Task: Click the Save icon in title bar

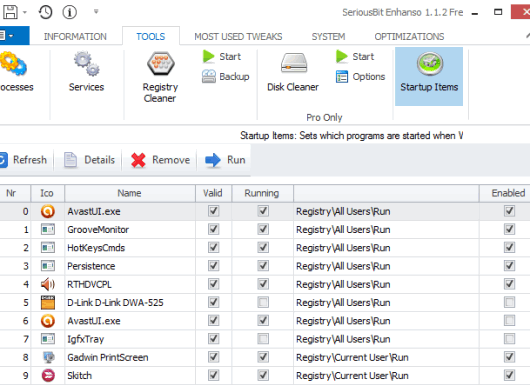Action: point(10,12)
